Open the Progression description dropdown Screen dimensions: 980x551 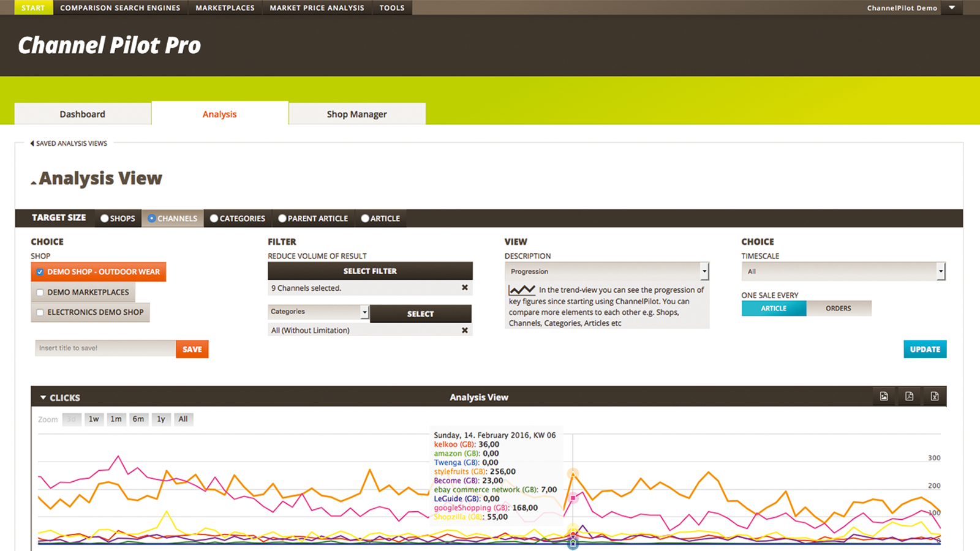click(704, 271)
